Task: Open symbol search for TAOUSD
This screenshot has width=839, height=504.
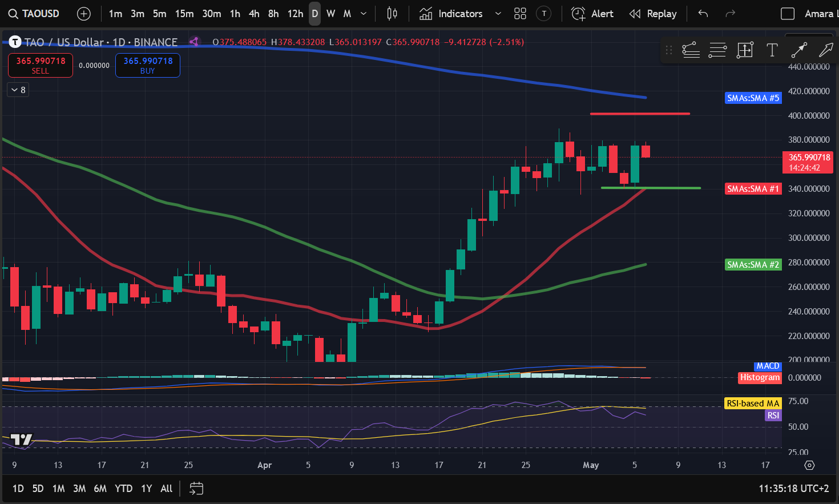Action: pyautogui.click(x=34, y=14)
